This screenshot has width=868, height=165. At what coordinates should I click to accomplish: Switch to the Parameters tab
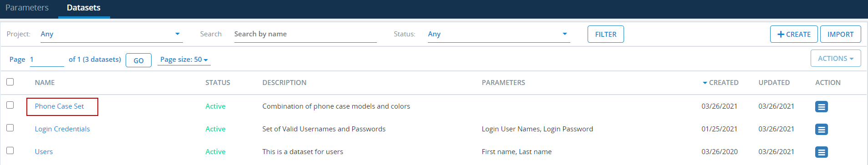pyautogui.click(x=27, y=8)
